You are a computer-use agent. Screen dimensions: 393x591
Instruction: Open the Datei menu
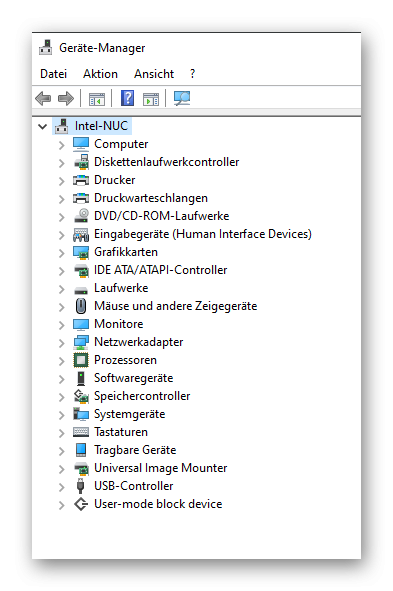pyautogui.click(x=54, y=74)
